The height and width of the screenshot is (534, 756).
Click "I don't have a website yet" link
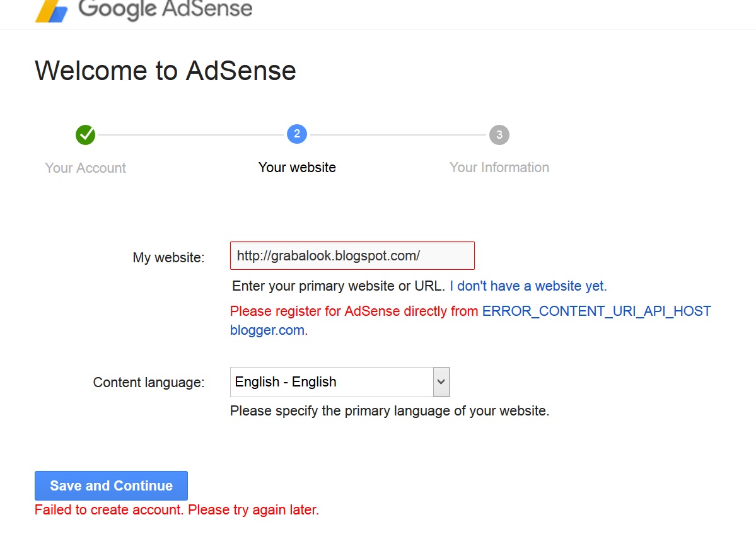[528, 286]
